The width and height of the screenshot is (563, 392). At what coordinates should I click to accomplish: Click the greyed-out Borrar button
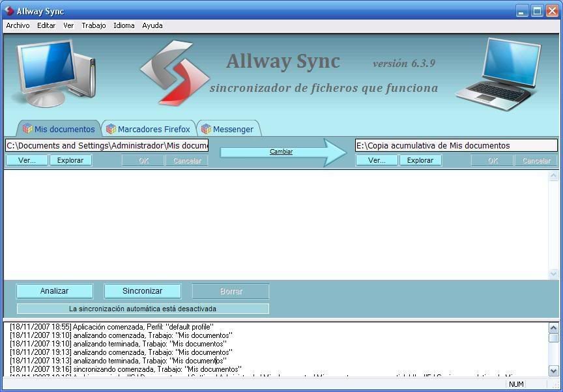[231, 291]
